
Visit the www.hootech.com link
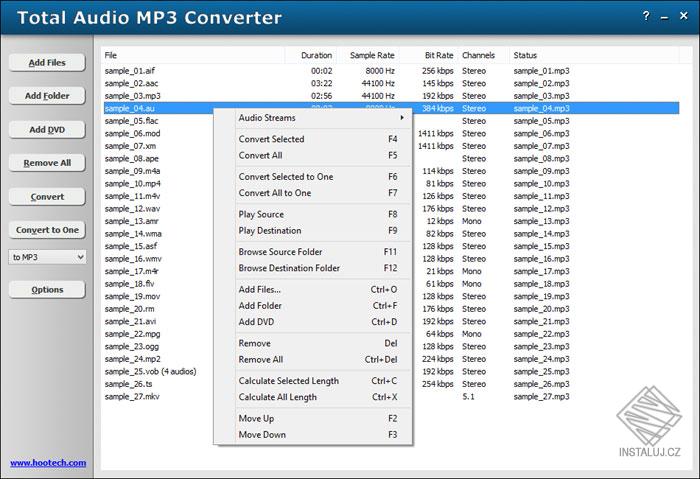(x=48, y=463)
